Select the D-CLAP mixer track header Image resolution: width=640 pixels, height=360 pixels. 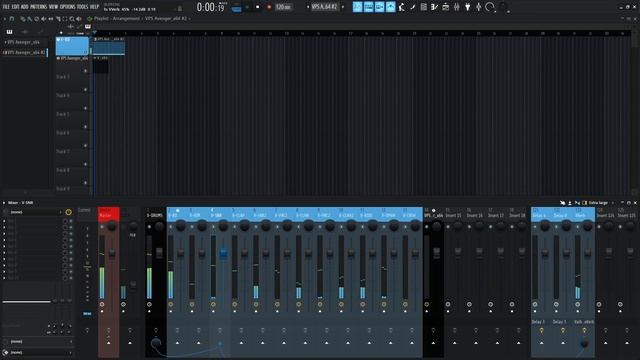(240, 214)
